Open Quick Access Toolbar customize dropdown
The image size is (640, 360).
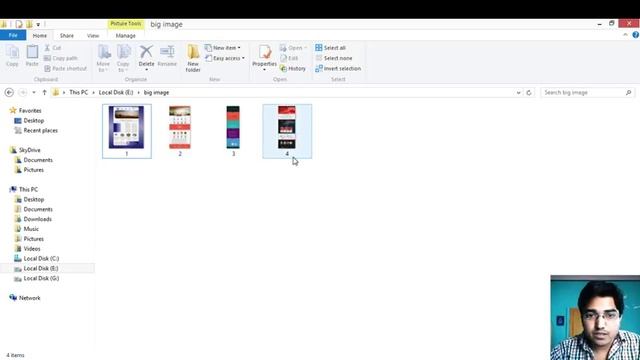tap(38, 24)
